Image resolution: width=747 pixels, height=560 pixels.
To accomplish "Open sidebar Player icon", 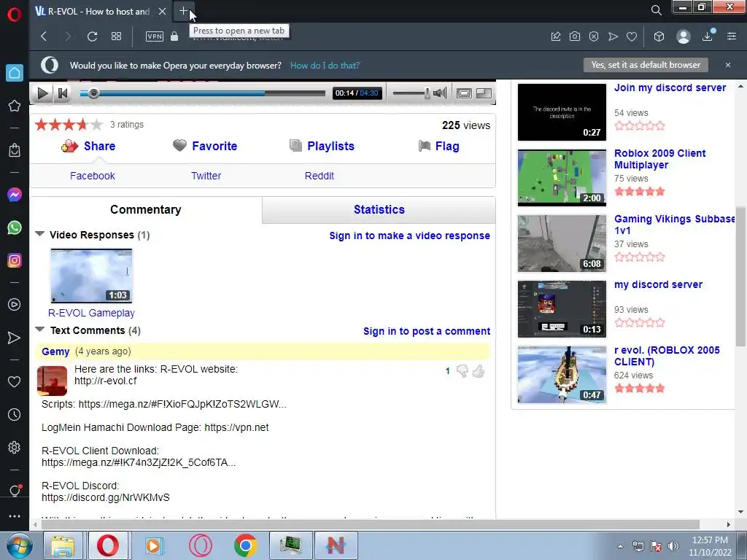I will point(15,304).
